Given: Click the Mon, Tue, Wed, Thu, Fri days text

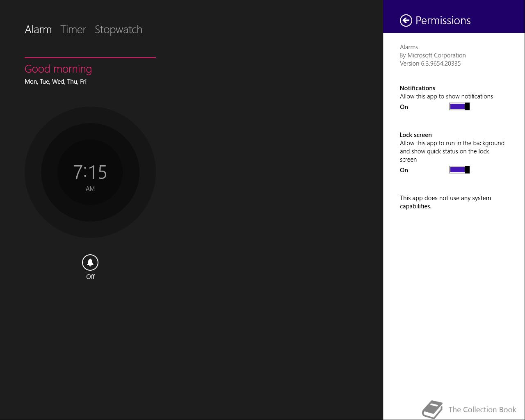Looking at the screenshot, I should click(x=55, y=82).
